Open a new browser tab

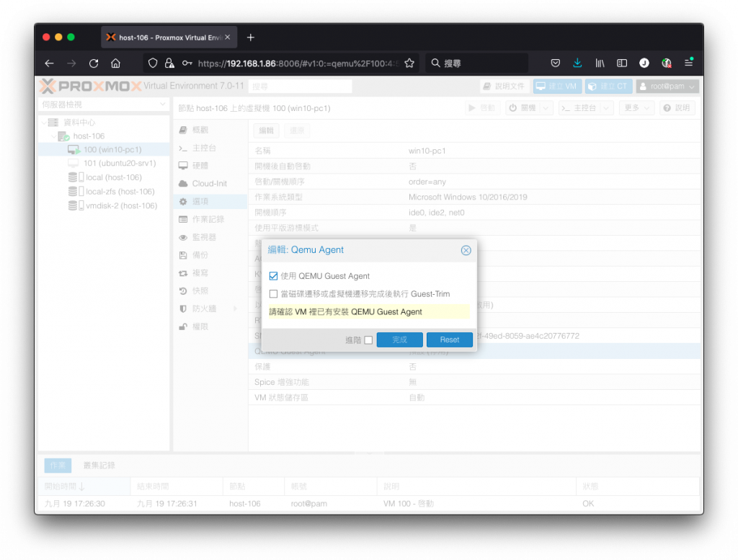[x=250, y=37]
